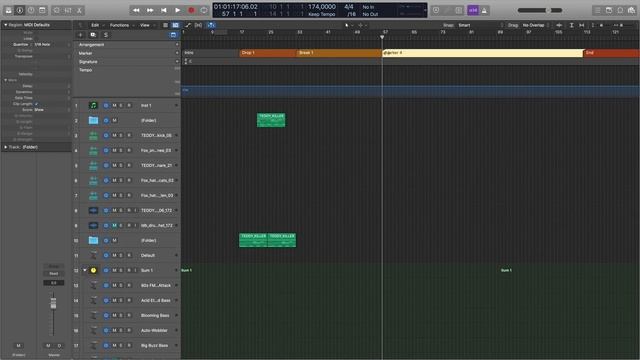Add a new track with plus button

point(80,35)
